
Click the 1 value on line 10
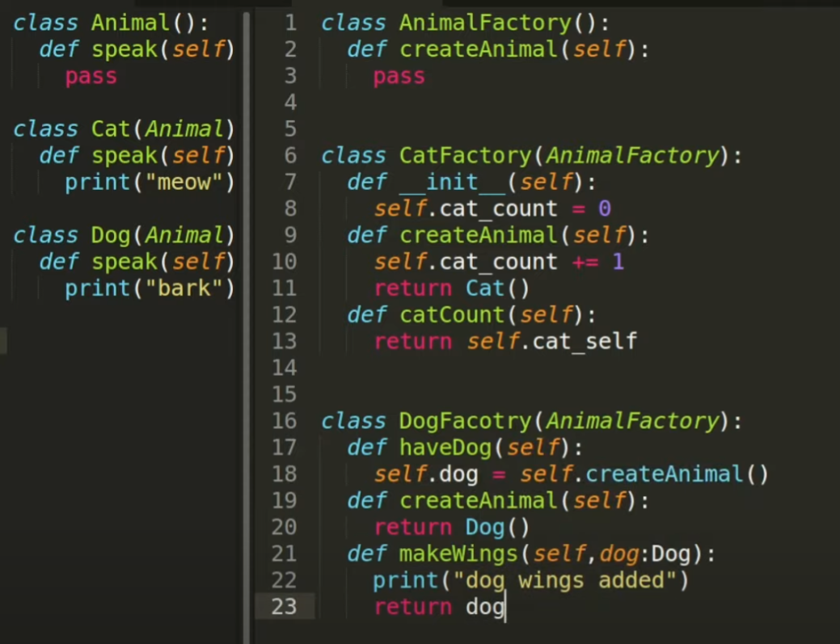pyautogui.click(x=618, y=262)
